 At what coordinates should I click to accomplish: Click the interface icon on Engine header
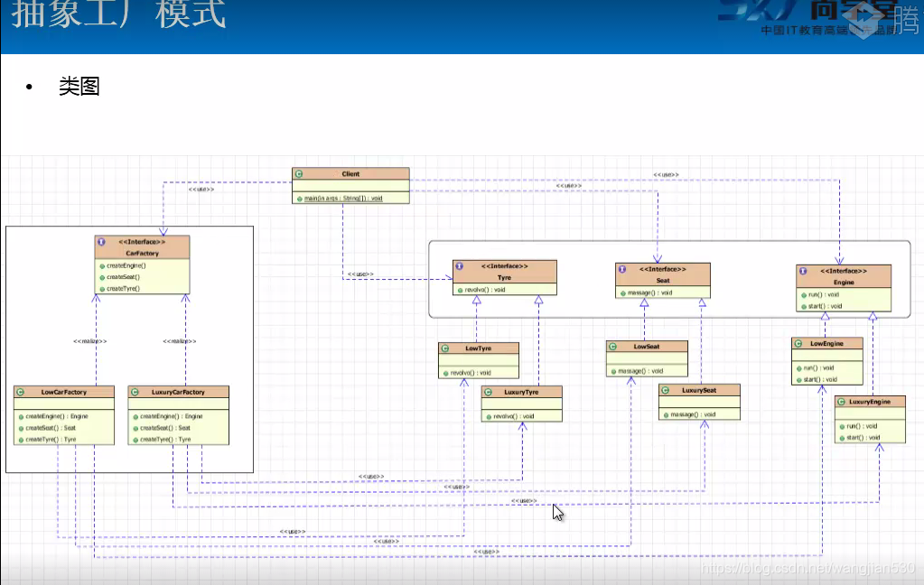point(803,271)
